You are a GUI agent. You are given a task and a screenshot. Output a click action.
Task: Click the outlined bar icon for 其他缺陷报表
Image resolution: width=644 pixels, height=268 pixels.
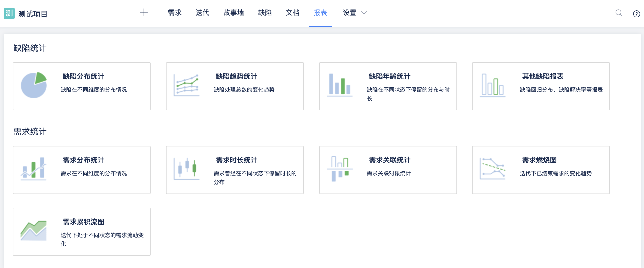pyautogui.click(x=492, y=85)
